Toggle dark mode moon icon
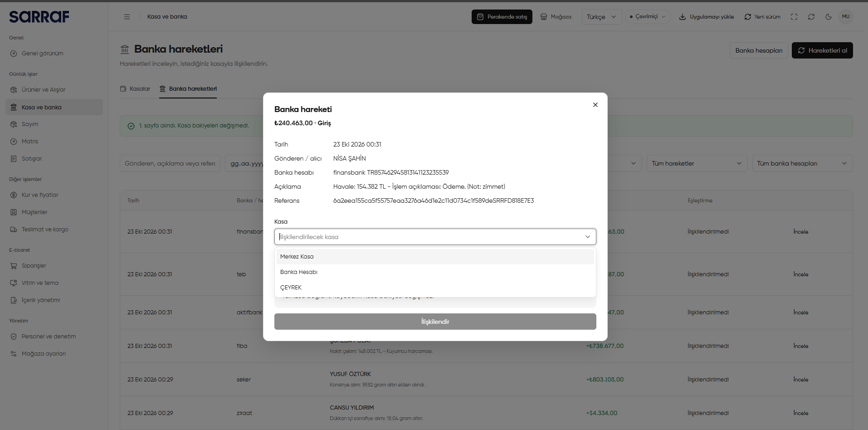Image resolution: width=868 pixels, height=430 pixels. [829, 17]
